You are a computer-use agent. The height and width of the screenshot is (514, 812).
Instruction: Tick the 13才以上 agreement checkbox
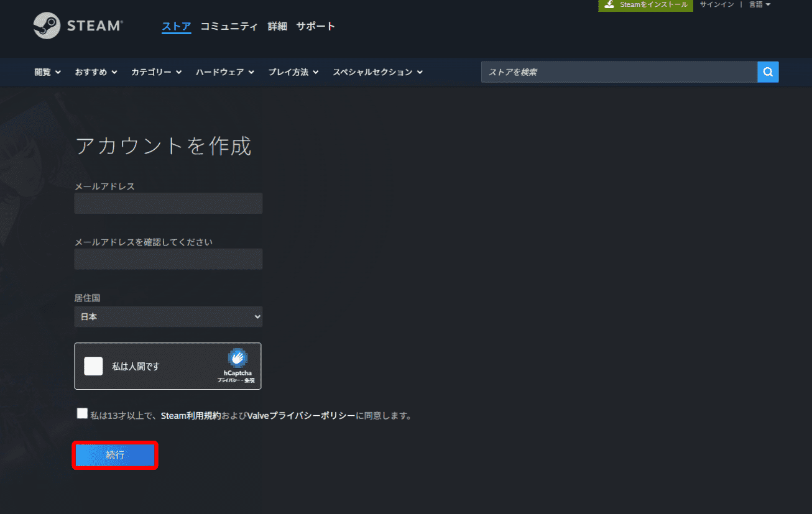(82, 413)
